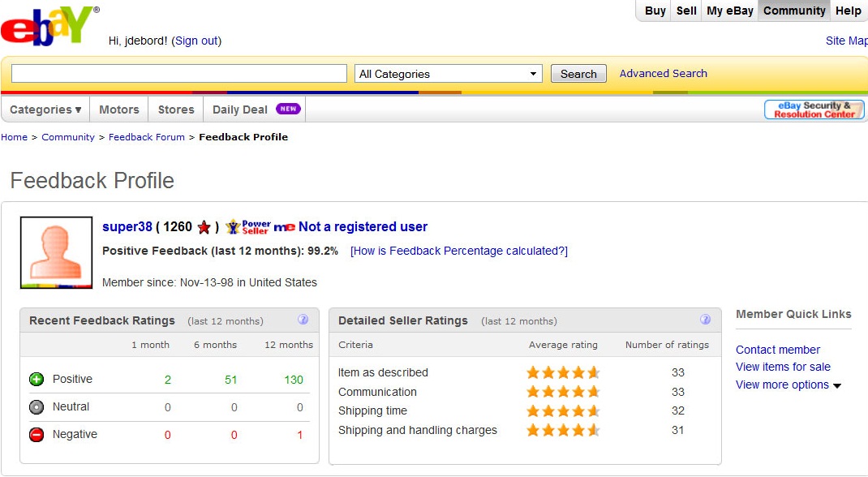Click the 'Average rating' column header
The width and height of the screenshot is (868, 477).
563,345
